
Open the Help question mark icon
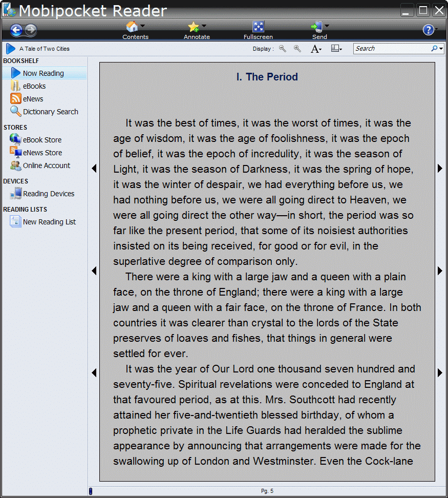click(x=429, y=30)
